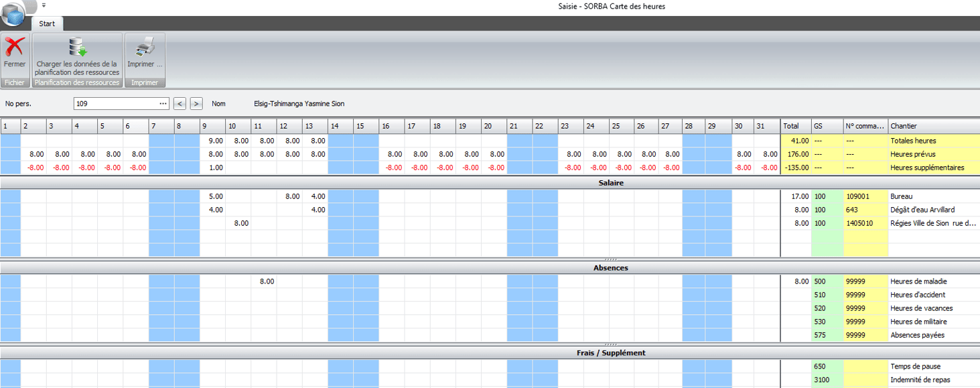This screenshot has height=388, width=980.
Task: Select Totales heures row label
Action: 913,141
